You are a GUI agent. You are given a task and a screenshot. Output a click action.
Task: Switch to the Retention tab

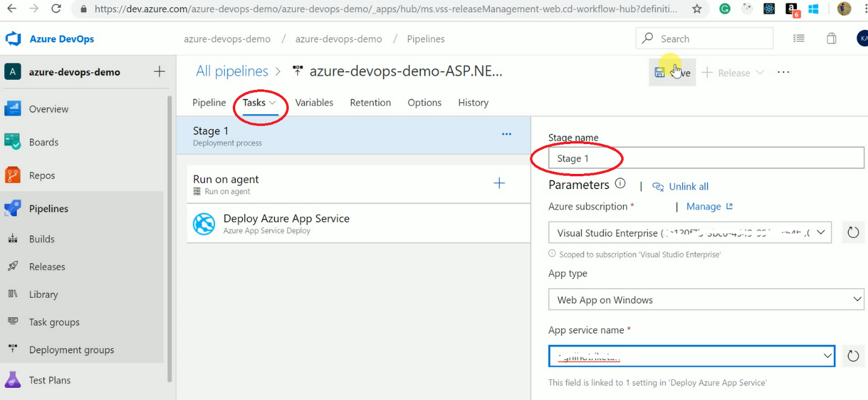370,103
